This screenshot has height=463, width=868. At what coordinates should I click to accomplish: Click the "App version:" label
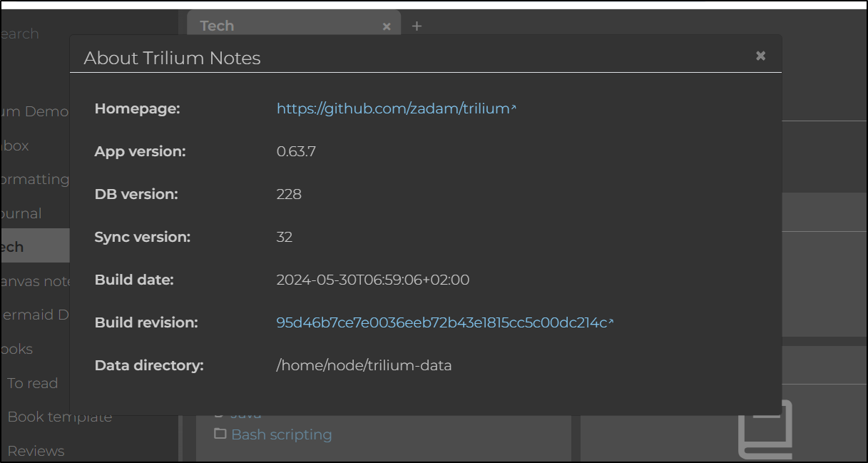(x=140, y=151)
